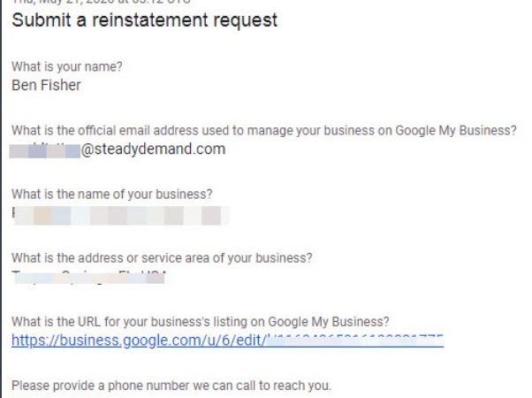Click the blurred listing ID in URL
532x398 pixels.
pos(353,341)
